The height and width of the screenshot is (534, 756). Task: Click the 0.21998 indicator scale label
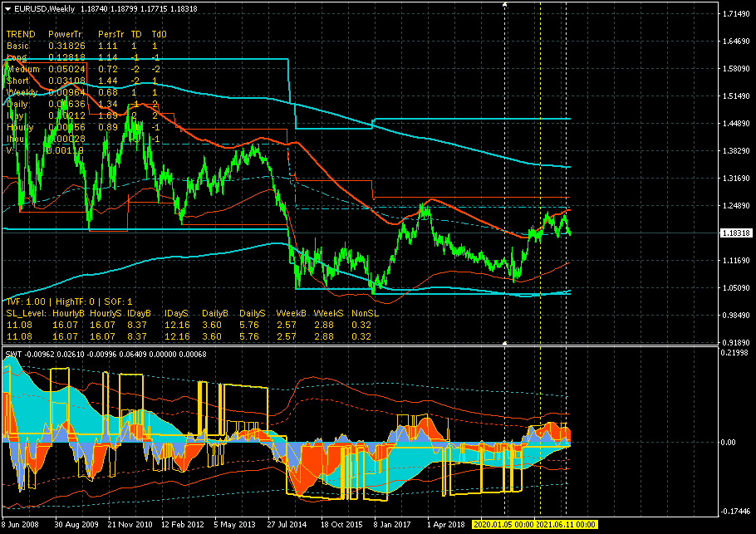(x=736, y=353)
